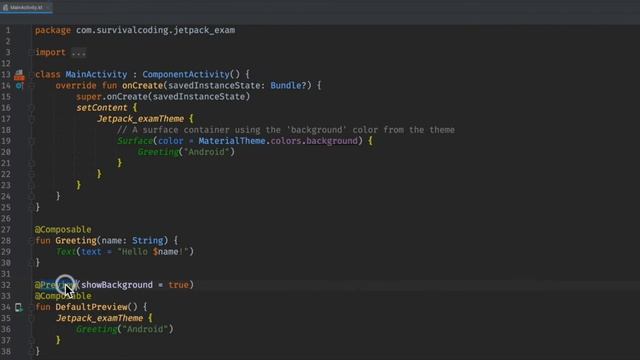Click the "MainActivity" class name on line 13
The height and width of the screenshot is (360, 640).
[x=96, y=75]
